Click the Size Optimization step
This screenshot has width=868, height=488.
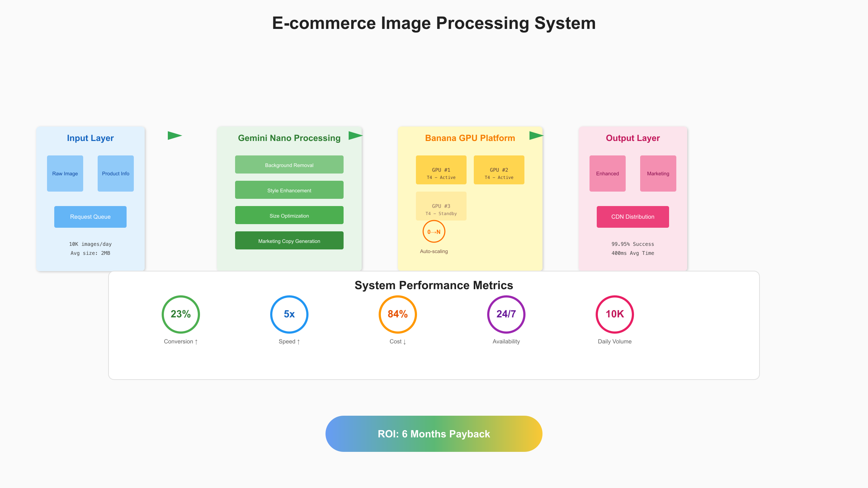click(x=289, y=215)
